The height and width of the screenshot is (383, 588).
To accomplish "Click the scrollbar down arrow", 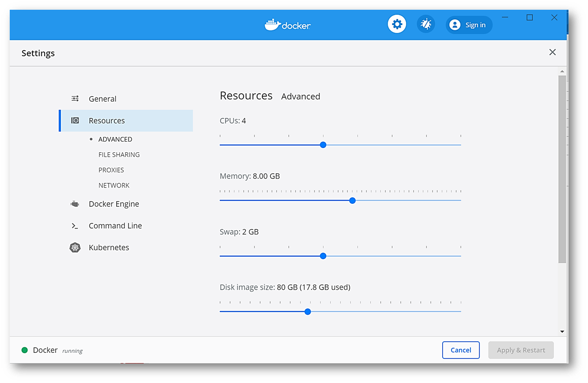I will [x=562, y=331].
